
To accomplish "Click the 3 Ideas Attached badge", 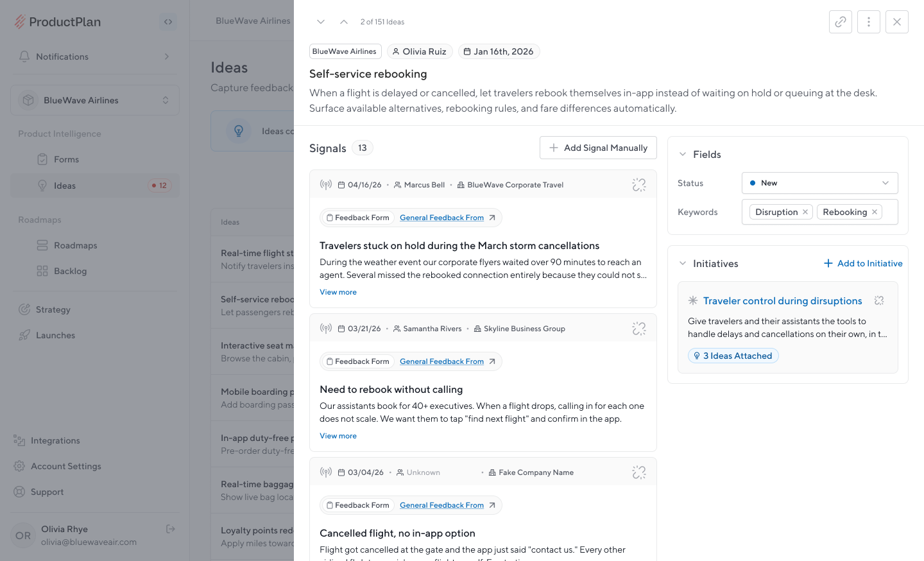I will [733, 356].
